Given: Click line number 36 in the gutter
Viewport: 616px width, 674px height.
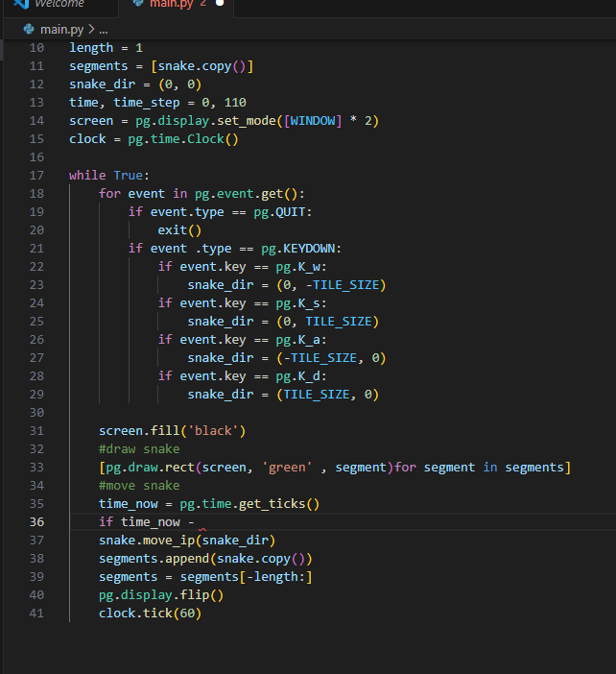Looking at the screenshot, I should pos(36,521).
